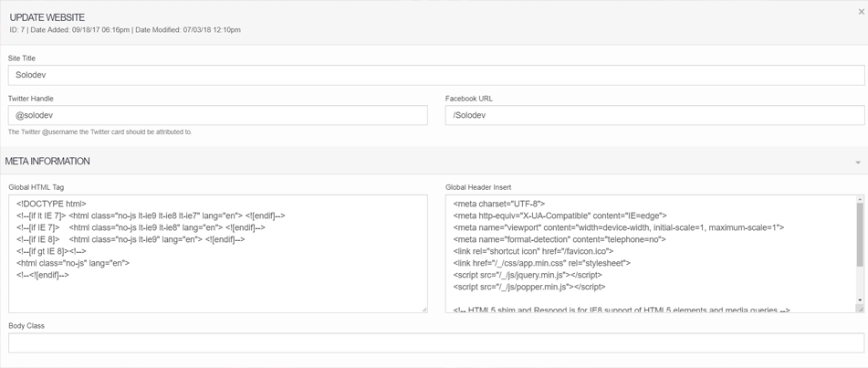The width and height of the screenshot is (868, 368).
Task: Click the viewport meta line
Action: click(618, 227)
